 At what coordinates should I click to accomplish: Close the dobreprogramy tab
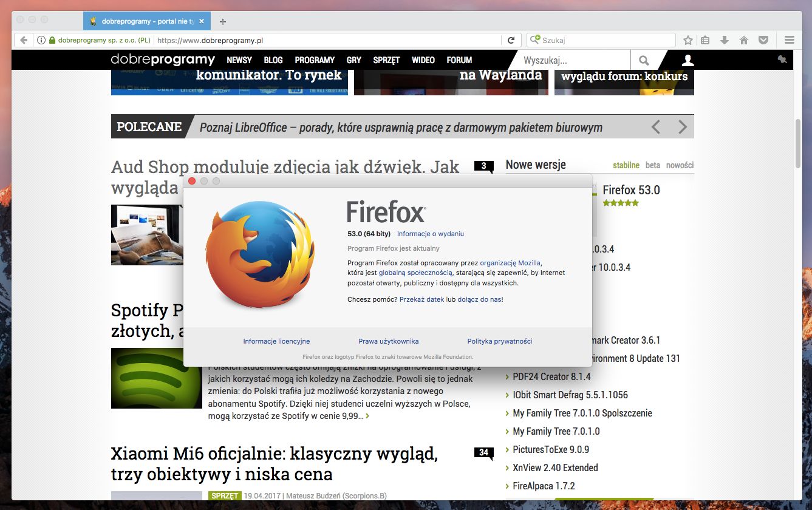click(202, 21)
